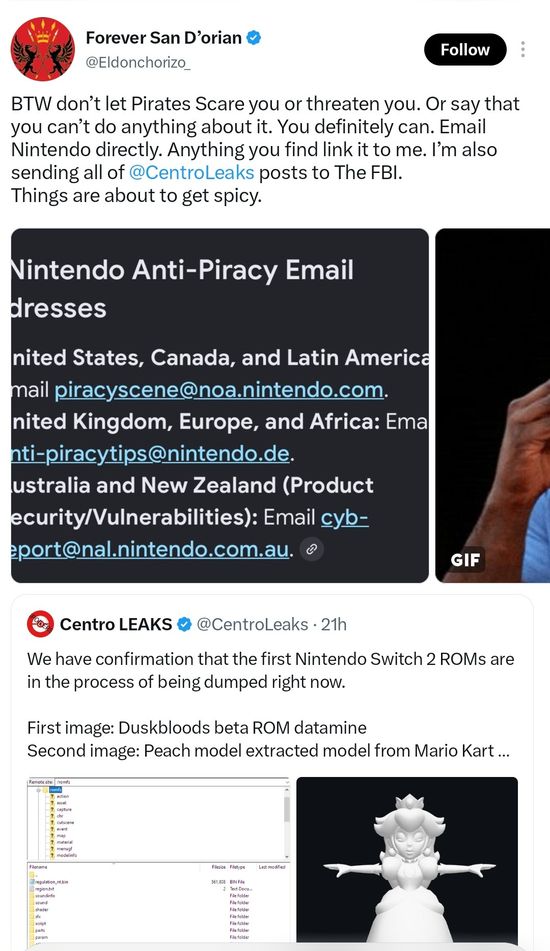Open the Duskbloods datamine file tree image

pos(159,859)
